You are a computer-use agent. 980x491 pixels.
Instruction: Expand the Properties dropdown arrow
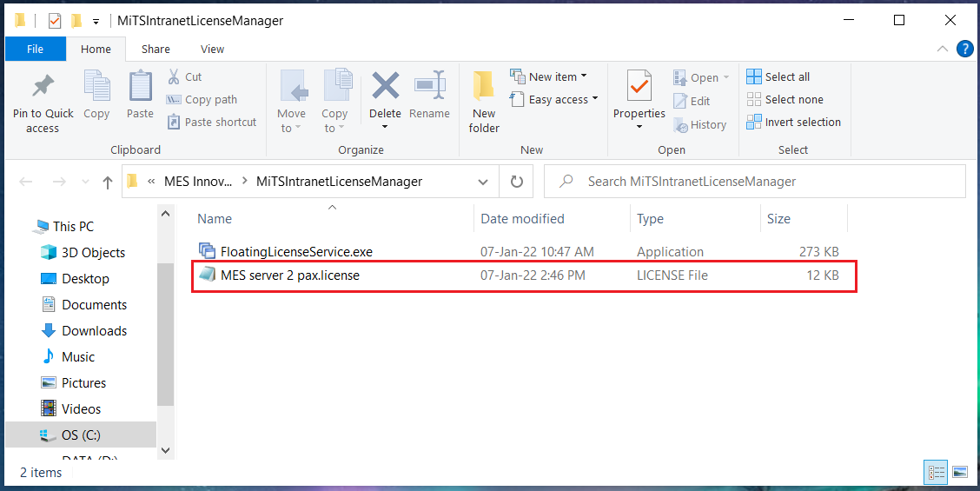pyautogui.click(x=639, y=127)
